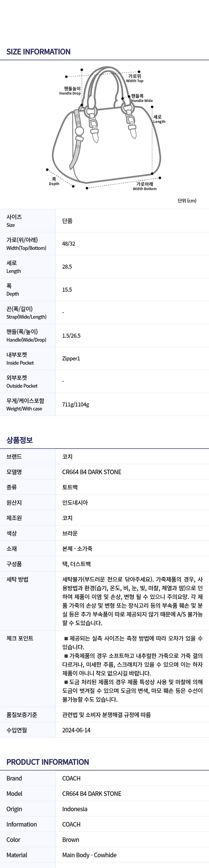Click the 인도네시아 origin value
This screenshot has height=868, width=209.
(75, 502)
